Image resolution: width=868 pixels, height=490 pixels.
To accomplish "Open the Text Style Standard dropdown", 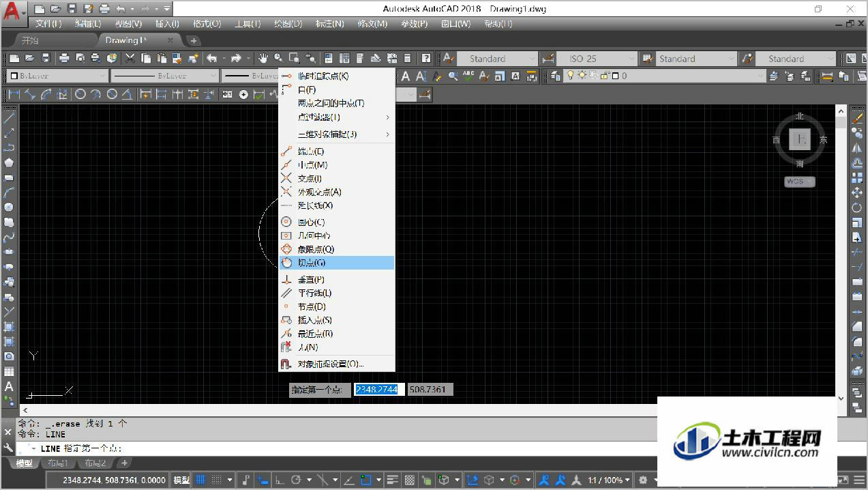I will click(496, 59).
